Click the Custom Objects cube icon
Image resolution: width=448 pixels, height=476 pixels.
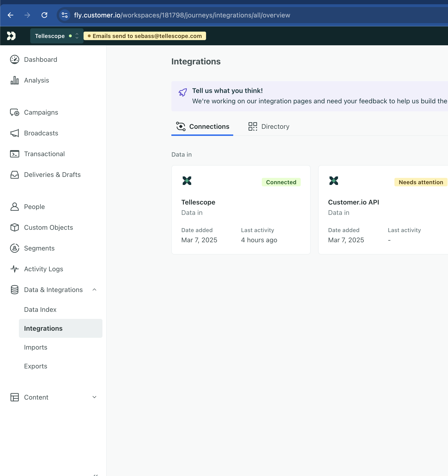[x=15, y=227]
